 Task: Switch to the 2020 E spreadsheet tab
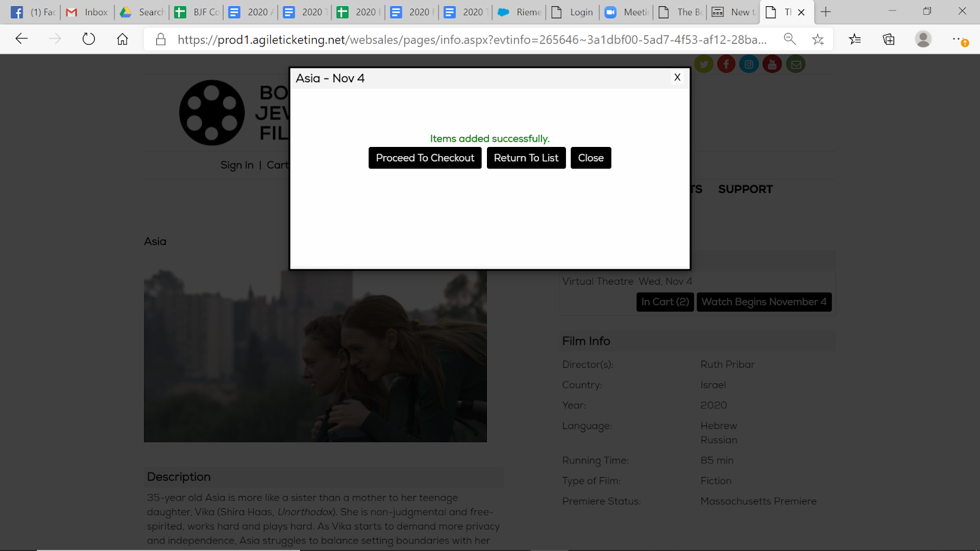358,12
